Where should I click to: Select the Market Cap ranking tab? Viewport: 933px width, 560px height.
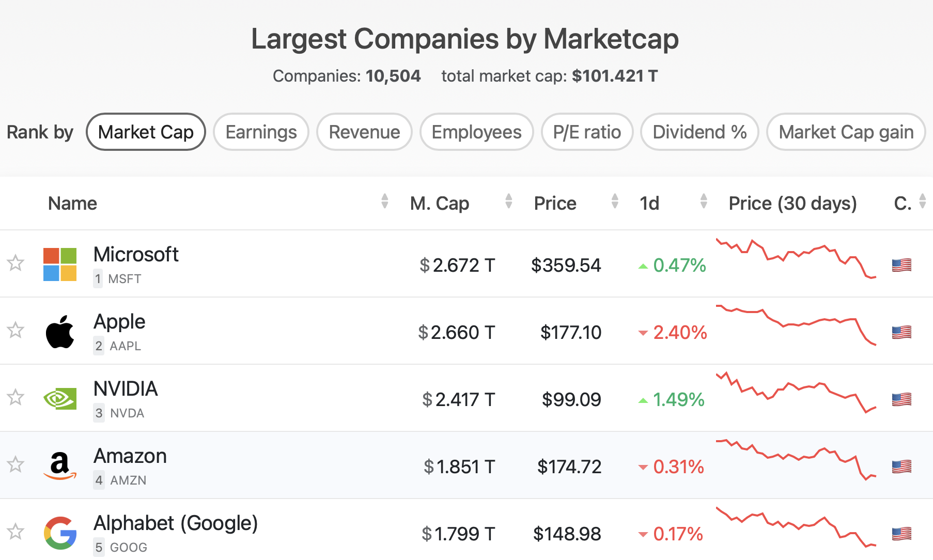click(146, 132)
